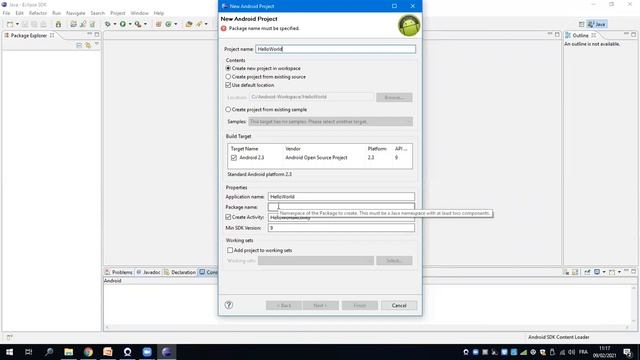
Task: Select the Package Explorer tab
Action: coord(29,36)
